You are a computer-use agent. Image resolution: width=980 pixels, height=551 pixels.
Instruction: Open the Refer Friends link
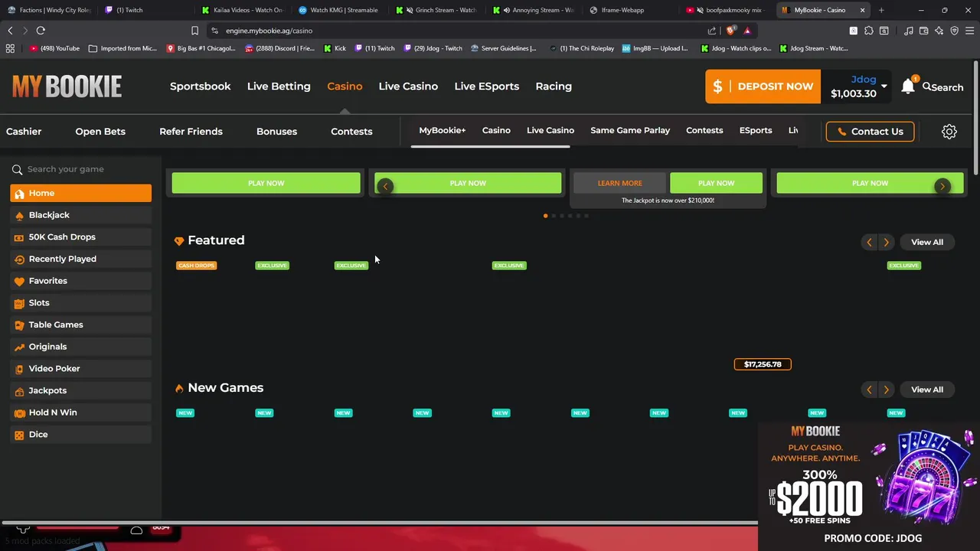click(191, 132)
